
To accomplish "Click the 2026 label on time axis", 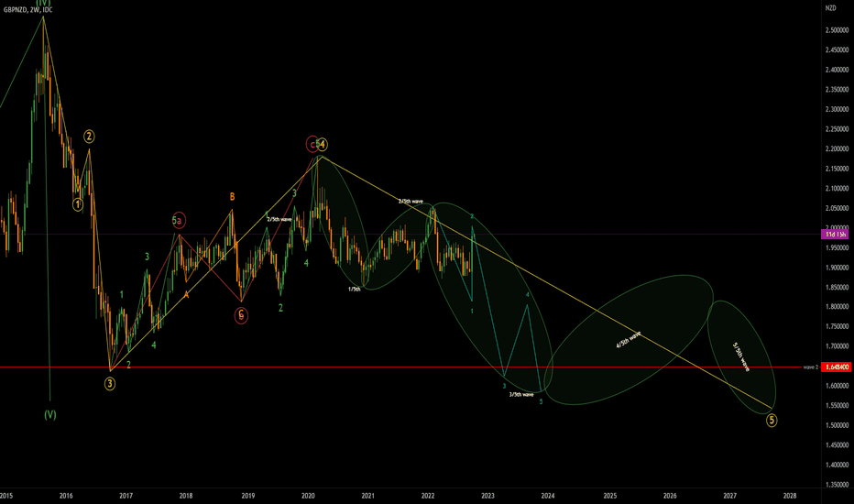I will [x=670, y=496].
